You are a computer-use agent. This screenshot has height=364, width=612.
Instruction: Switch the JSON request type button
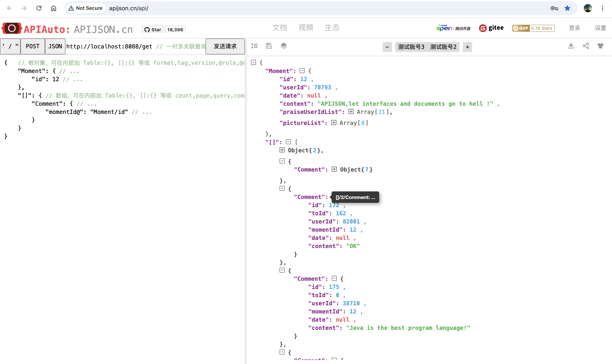[55, 46]
